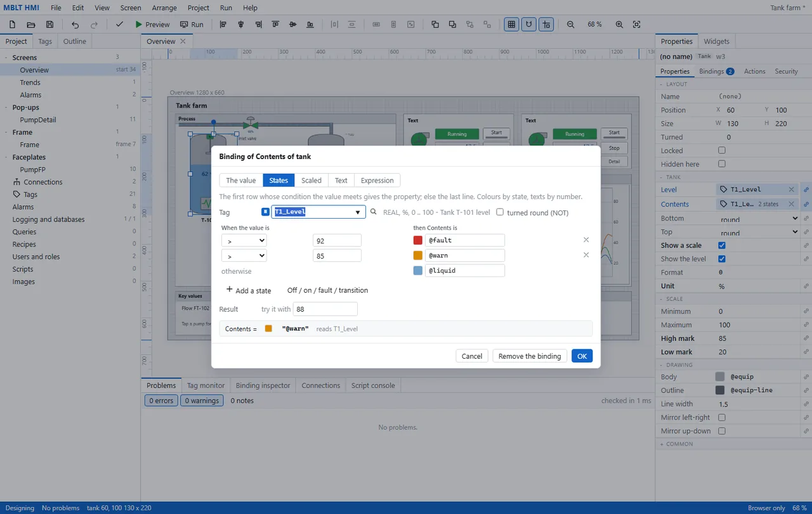Open the T1_Level tag dropdown
The height and width of the screenshot is (514, 812).
(x=358, y=212)
